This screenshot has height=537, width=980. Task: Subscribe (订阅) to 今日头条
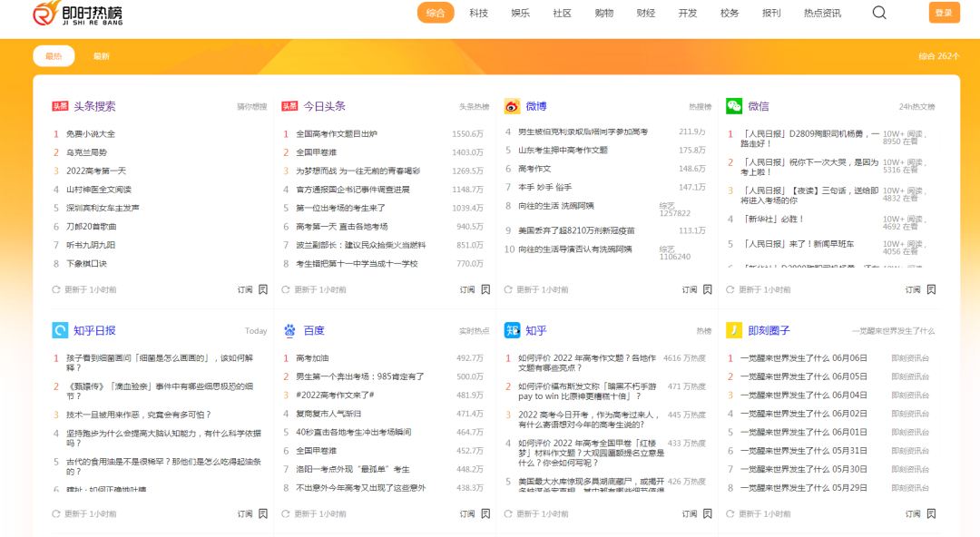pos(467,289)
